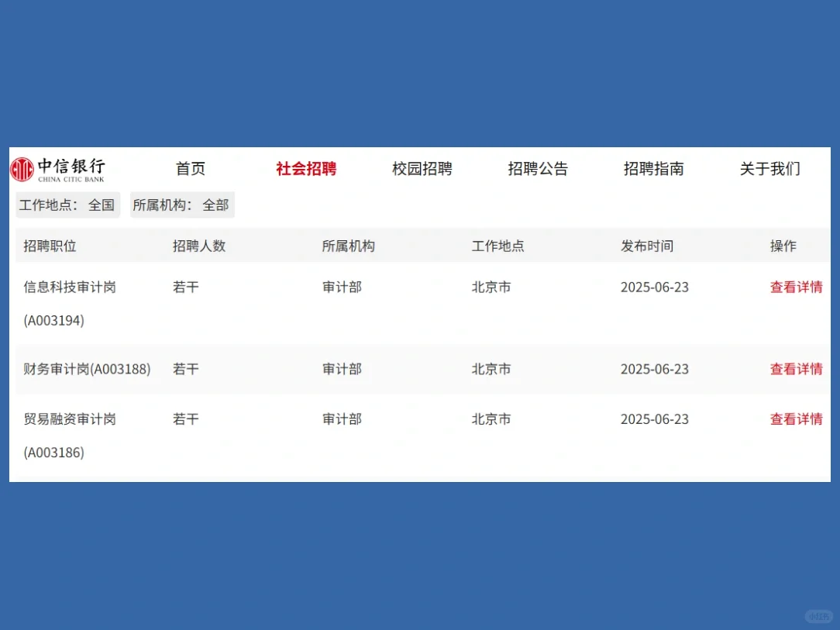This screenshot has width=840, height=630.
Task: View details for 信息科技审计岗 (A003194)
Action: coord(796,287)
